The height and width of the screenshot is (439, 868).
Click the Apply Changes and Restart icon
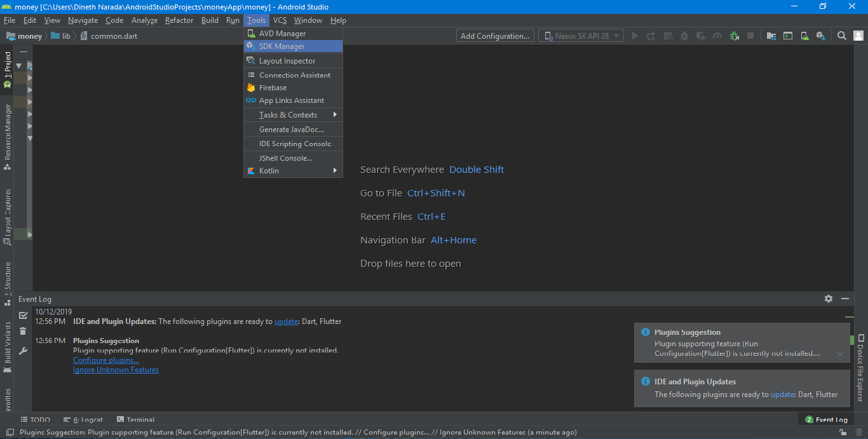[x=651, y=36]
